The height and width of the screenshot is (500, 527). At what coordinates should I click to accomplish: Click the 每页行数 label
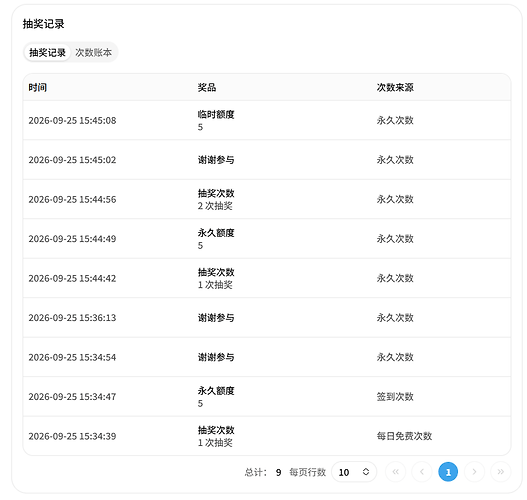[308, 472]
